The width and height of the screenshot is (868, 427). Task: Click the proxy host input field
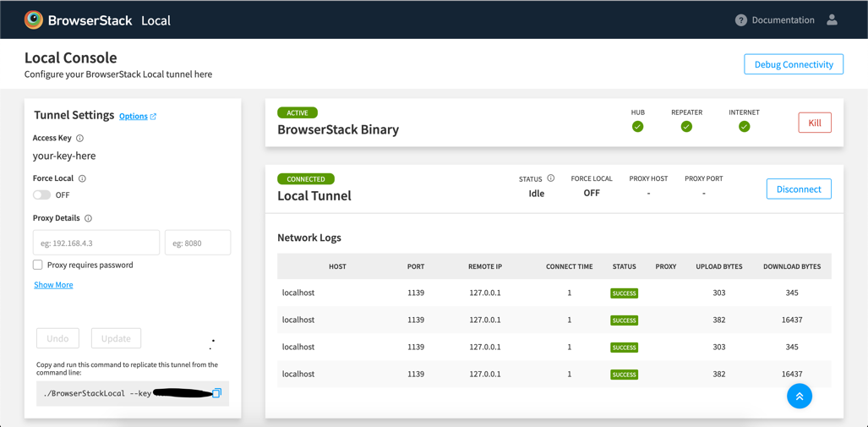pos(96,243)
